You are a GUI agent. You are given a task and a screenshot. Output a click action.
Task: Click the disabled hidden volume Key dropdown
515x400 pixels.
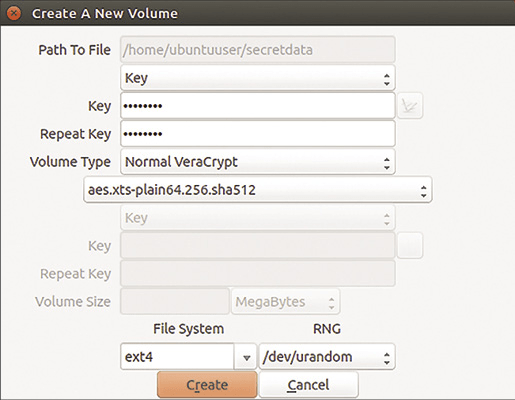pyautogui.click(x=258, y=218)
